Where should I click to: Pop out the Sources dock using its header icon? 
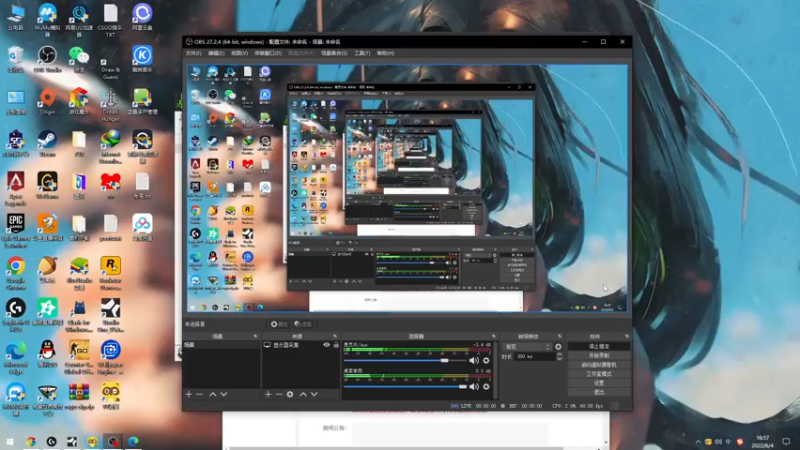coord(335,336)
